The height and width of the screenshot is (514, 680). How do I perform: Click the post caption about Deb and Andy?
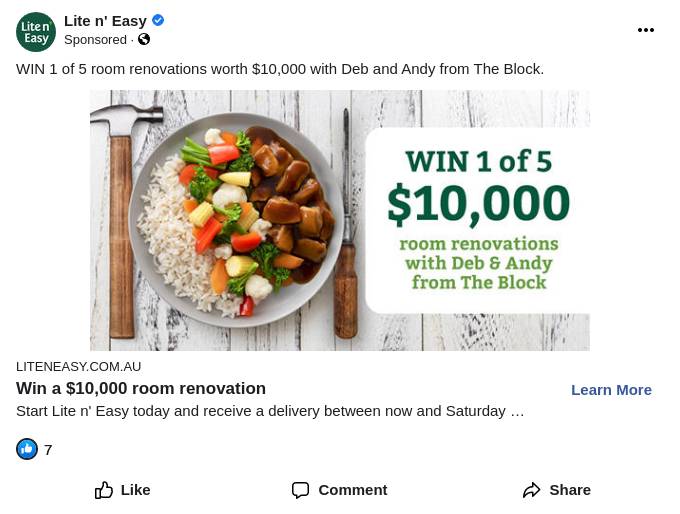pos(280,69)
